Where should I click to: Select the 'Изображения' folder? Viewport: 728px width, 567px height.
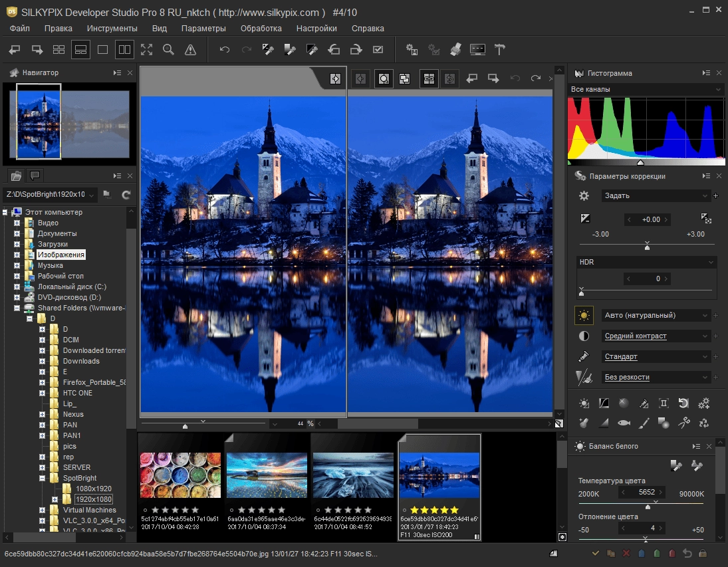[x=61, y=255]
